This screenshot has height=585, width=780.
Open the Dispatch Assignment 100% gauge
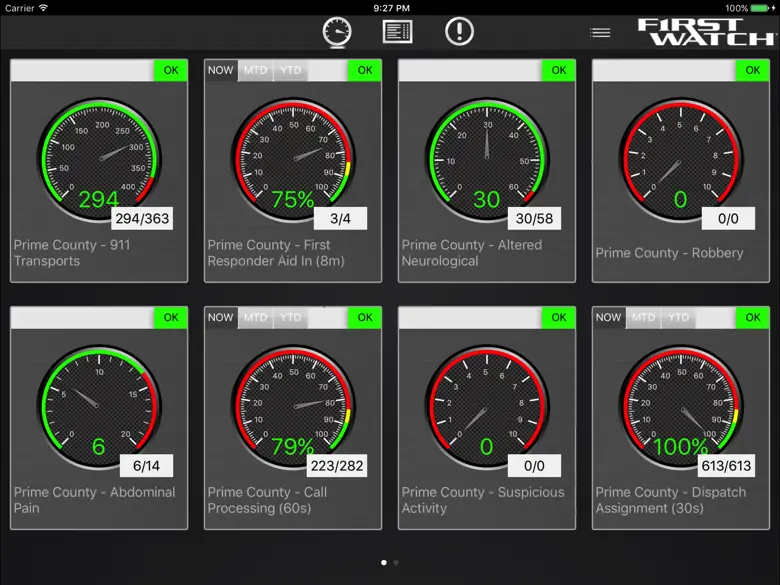pyautogui.click(x=681, y=407)
